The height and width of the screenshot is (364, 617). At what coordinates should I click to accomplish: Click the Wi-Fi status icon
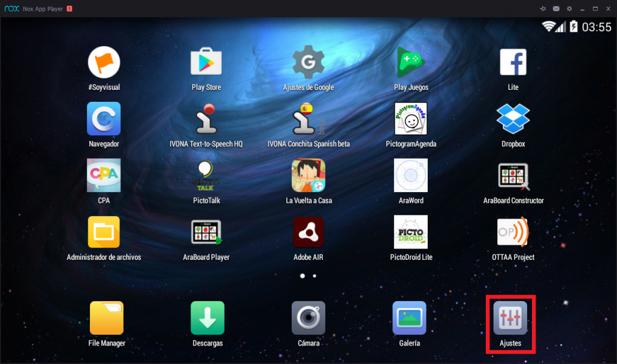pos(549,26)
